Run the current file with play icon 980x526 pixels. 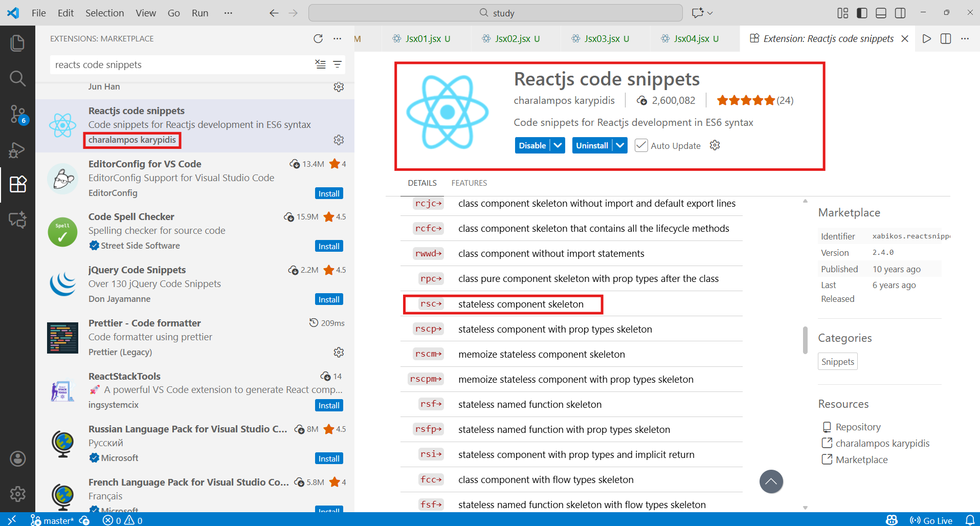click(x=926, y=38)
